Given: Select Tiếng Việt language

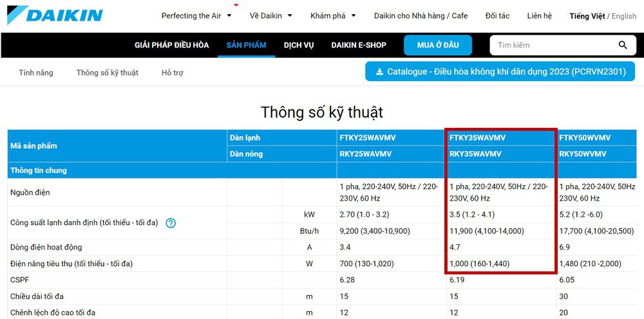Looking at the screenshot, I should 587,16.
